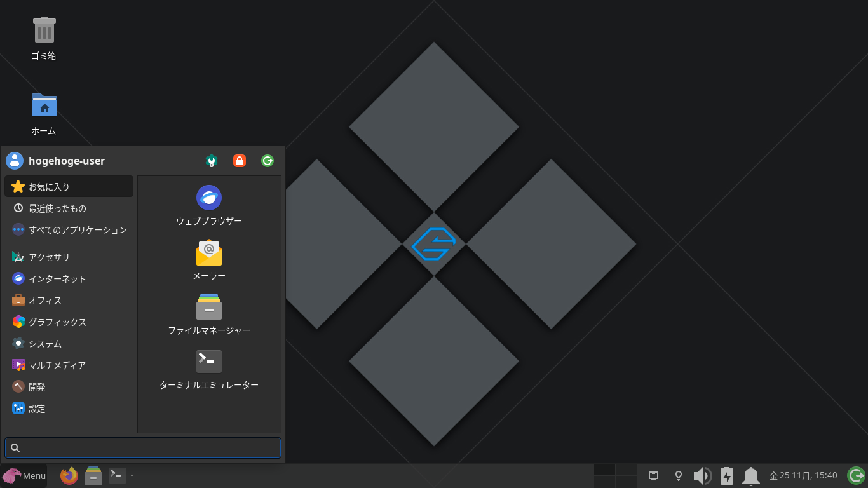Viewport: 868px width, 488px height.
Task: Click the clock showing 金 25 11月, 15:40
Action: click(803, 475)
